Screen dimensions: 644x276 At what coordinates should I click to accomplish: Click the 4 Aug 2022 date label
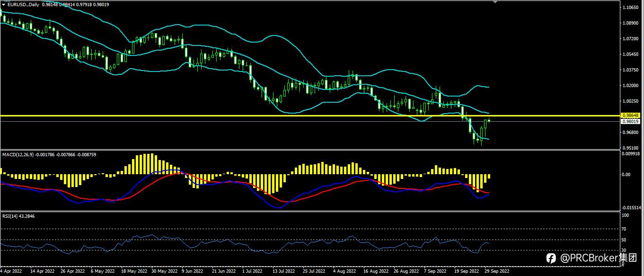[344, 272]
